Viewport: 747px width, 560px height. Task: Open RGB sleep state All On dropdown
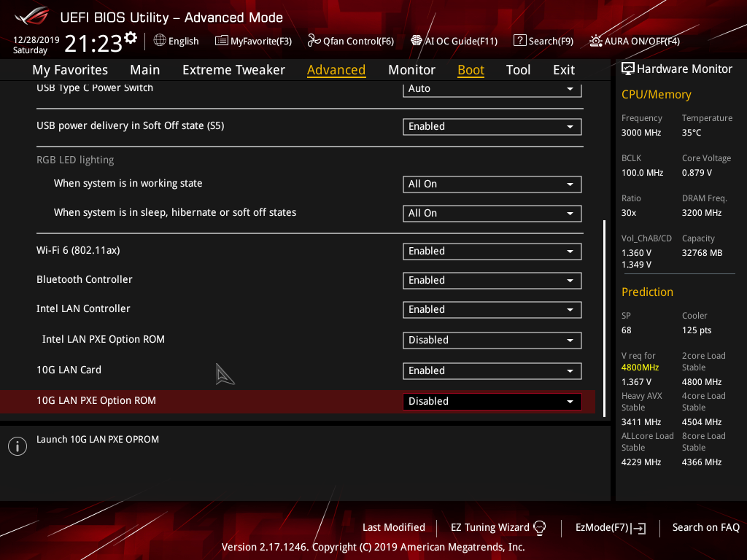492,214
